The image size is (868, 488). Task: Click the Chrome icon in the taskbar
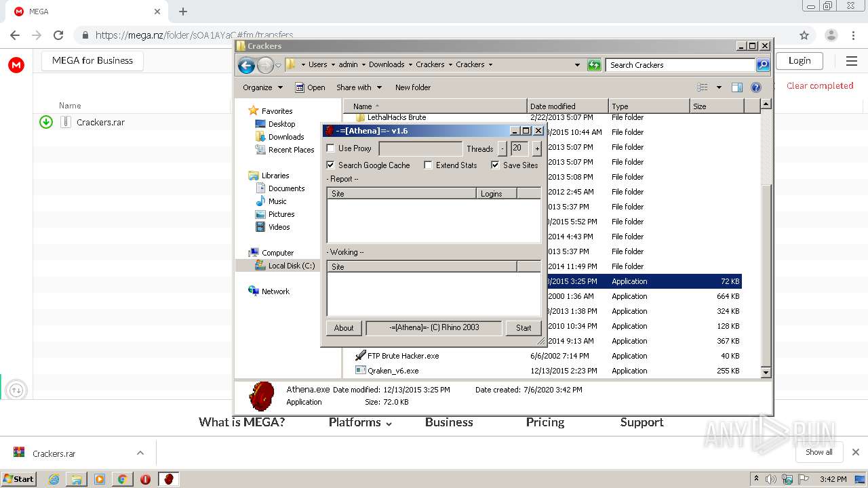[x=122, y=479]
